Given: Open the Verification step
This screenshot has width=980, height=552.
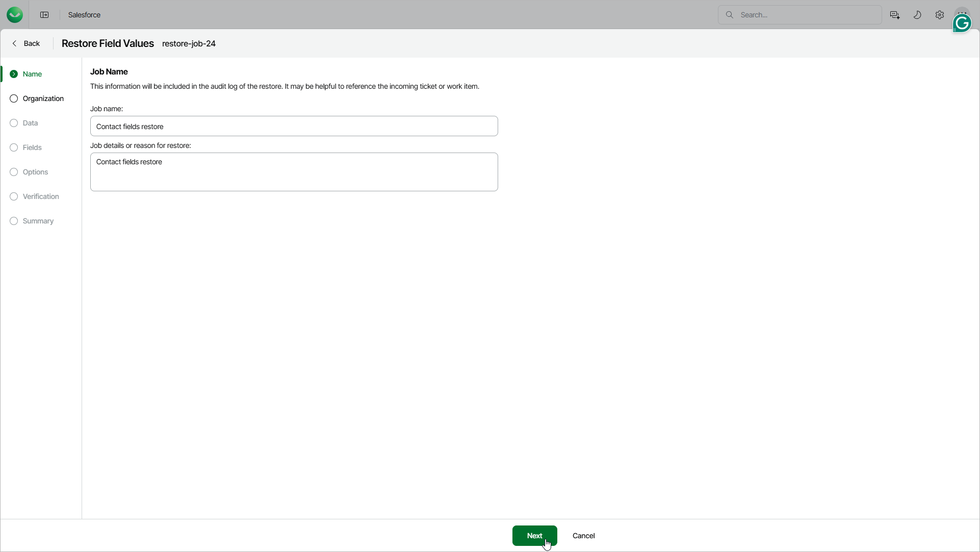Looking at the screenshot, I should [x=41, y=196].
